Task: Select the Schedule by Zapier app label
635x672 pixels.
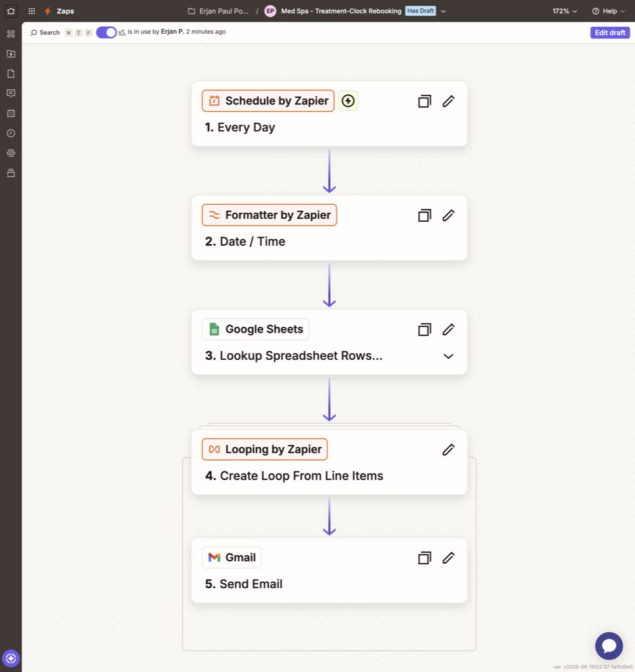Action: (268, 101)
